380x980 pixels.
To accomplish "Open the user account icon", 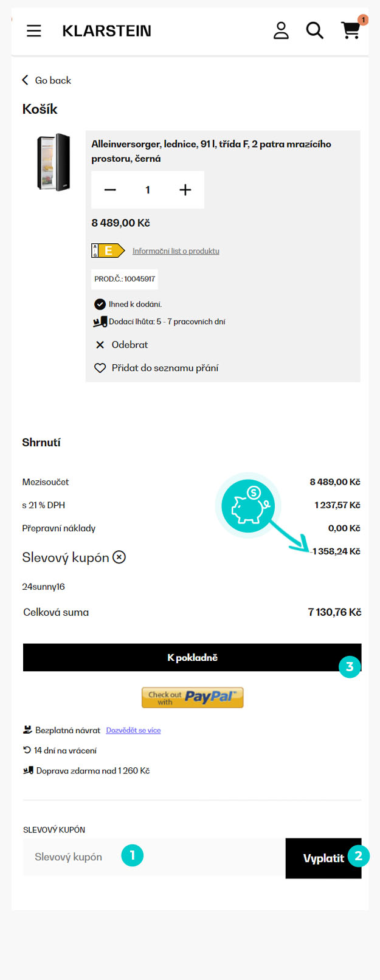I will (281, 30).
